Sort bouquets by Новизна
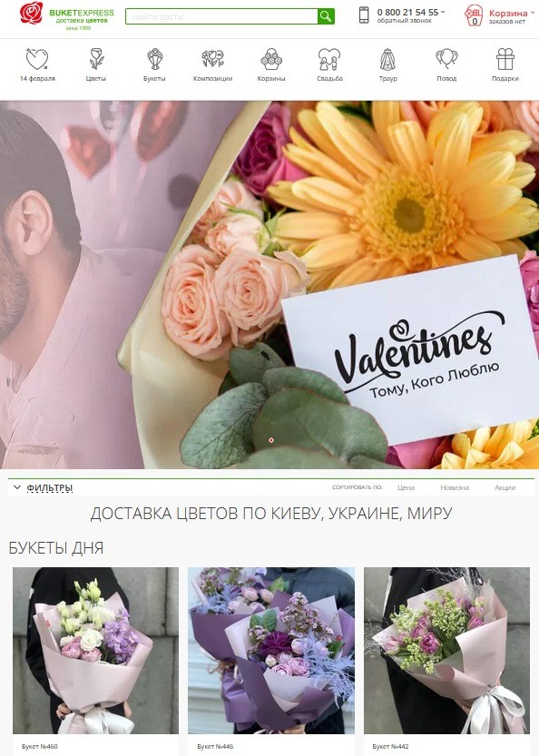 click(455, 487)
